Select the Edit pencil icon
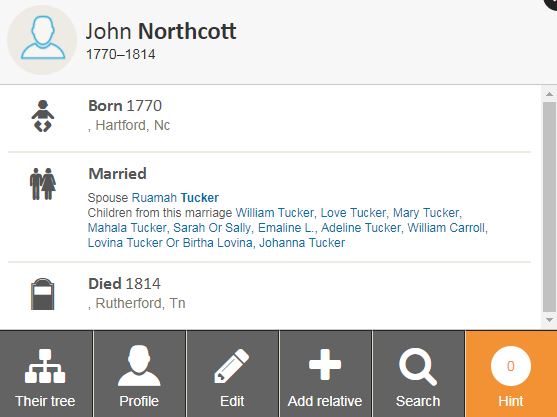The image size is (557, 417). point(232,365)
